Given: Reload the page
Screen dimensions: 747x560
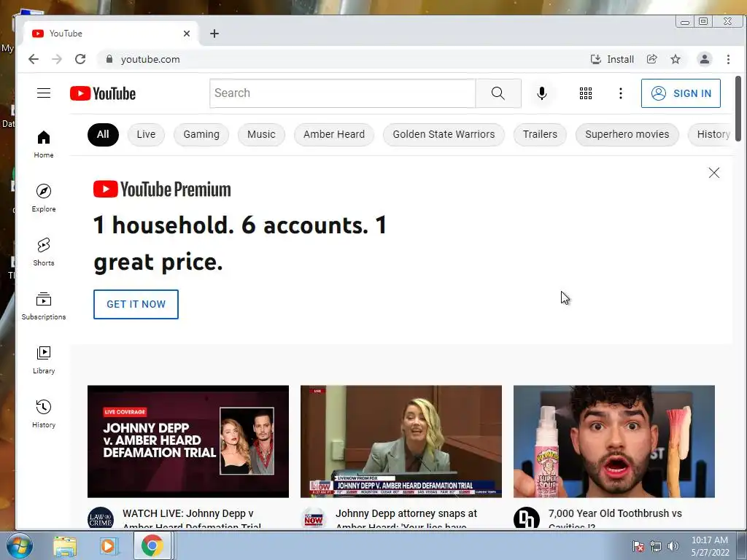Looking at the screenshot, I should (80, 59).
